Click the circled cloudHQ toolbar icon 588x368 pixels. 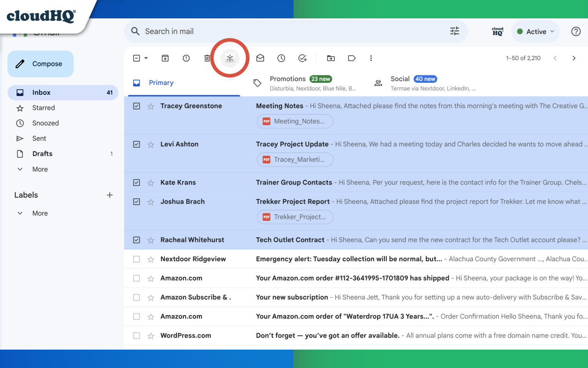(230, 58)
